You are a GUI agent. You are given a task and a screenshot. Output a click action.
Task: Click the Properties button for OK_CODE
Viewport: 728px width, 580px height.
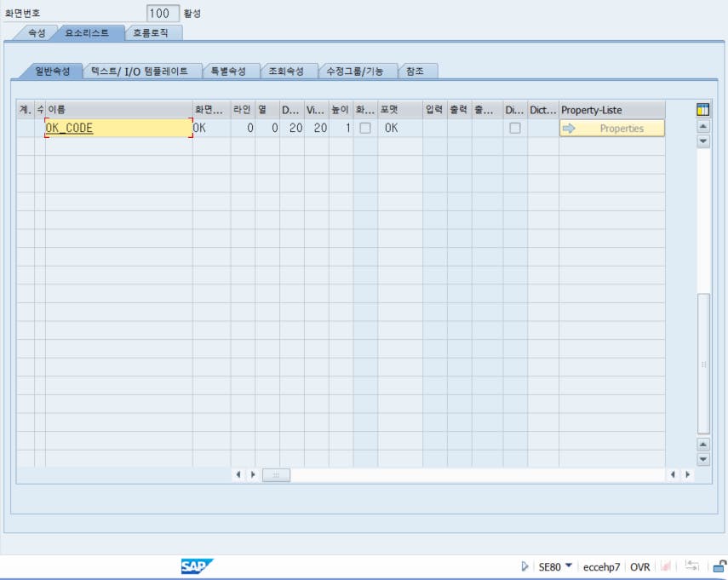click(x=612, y=128)
